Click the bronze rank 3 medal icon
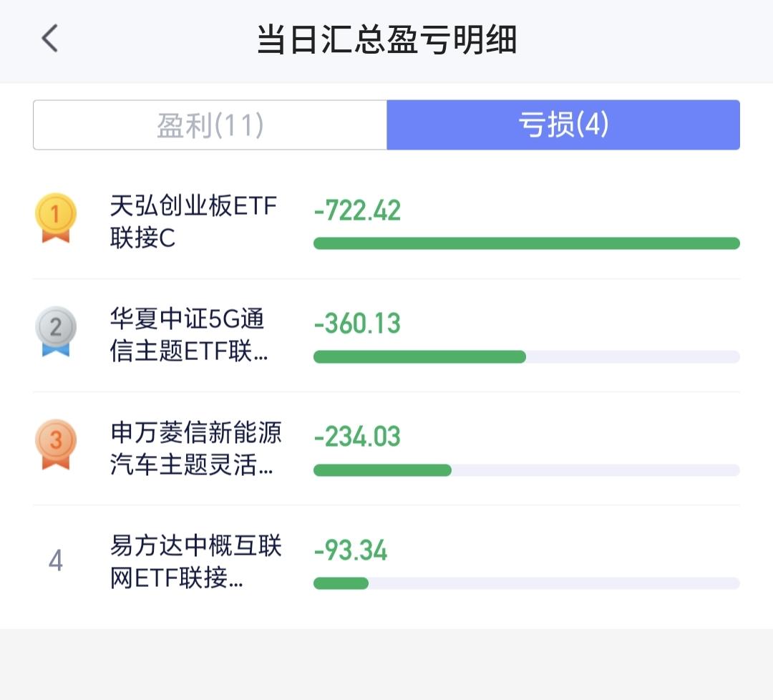This screenshot has height=700, width=773. pos(56,444)
